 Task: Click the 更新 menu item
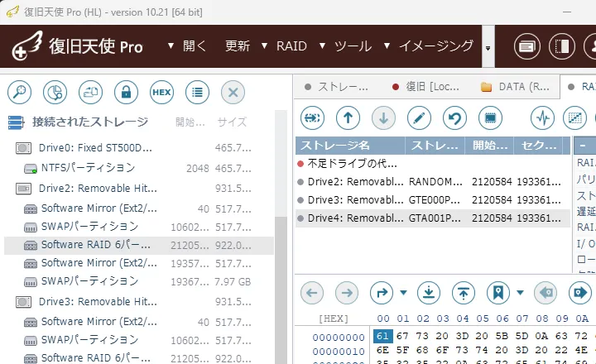point(238,46)
